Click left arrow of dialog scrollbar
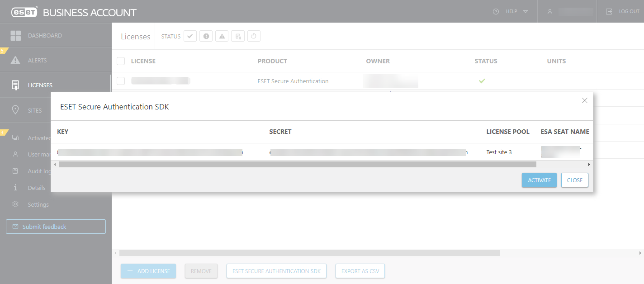The width and height of the screenshot is (644, 284). coord(55,164)
